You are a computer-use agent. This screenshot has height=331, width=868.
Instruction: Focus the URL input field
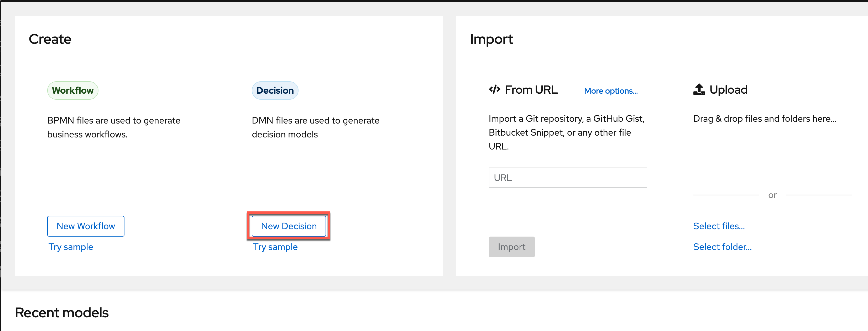[568, 178]
